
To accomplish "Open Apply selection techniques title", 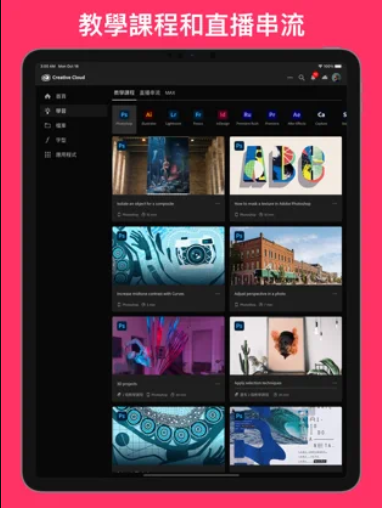I will 258,383.
